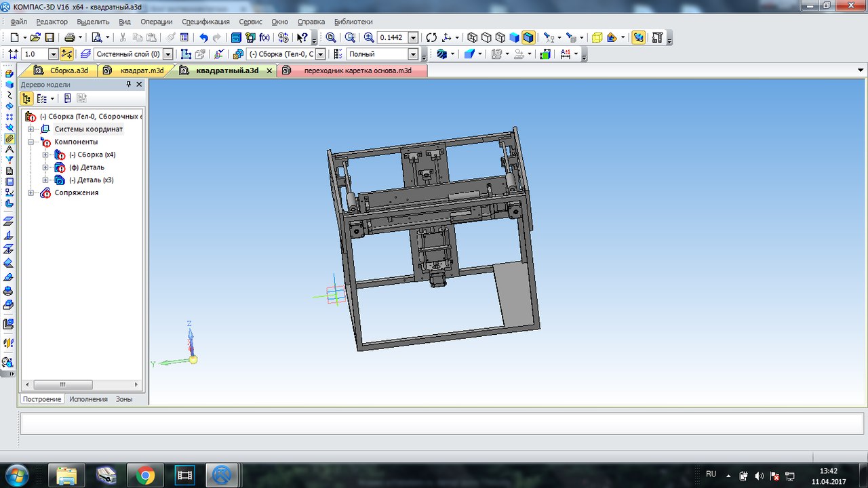Viewport: 868px width, 488px height.
Task: Toggle the model tree structure view button
Action: (x=26, y=98)
